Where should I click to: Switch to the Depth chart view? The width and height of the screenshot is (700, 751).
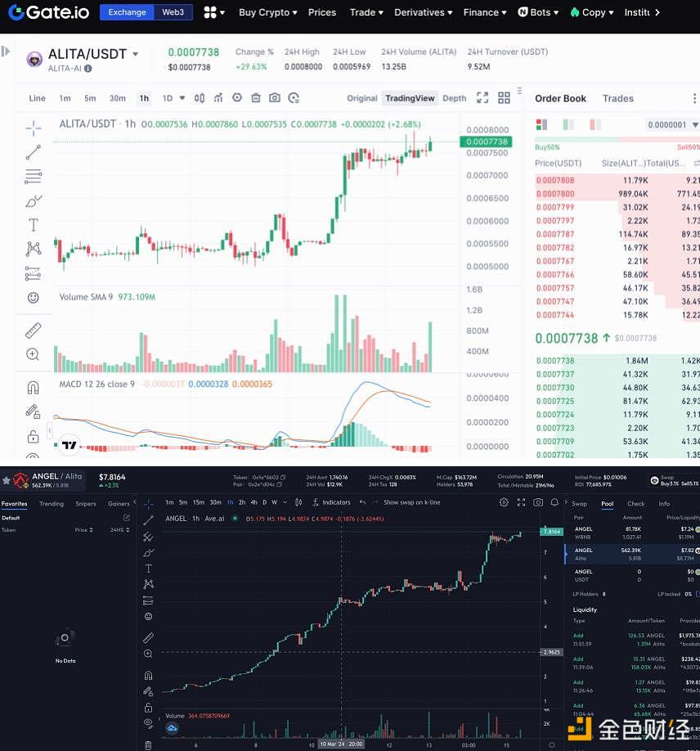pos(455,98)
